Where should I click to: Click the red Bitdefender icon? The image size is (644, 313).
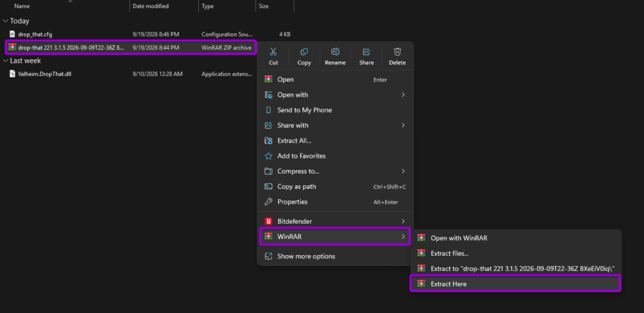click(269, 221)
